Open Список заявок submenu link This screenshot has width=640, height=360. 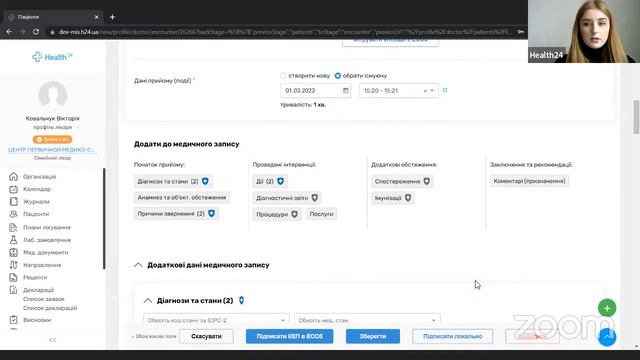point(44,299)
